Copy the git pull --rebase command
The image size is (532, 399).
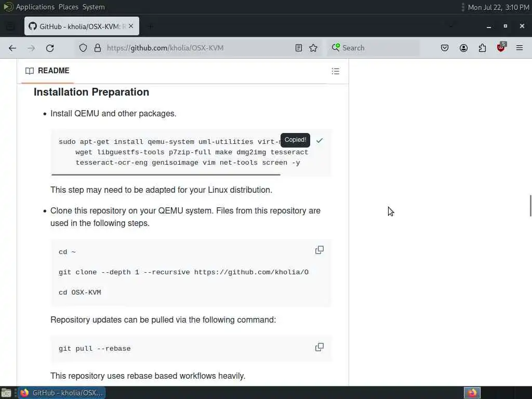pos(320,347)
